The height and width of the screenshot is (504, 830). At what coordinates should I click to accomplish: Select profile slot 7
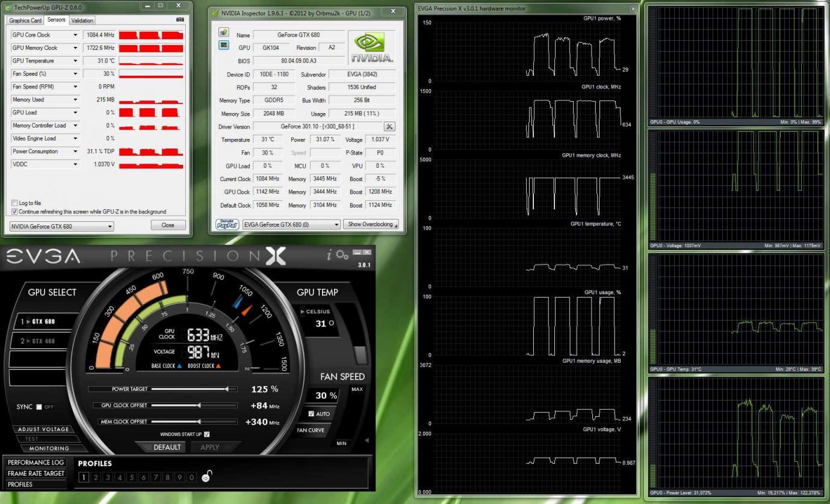pos(156,477)
